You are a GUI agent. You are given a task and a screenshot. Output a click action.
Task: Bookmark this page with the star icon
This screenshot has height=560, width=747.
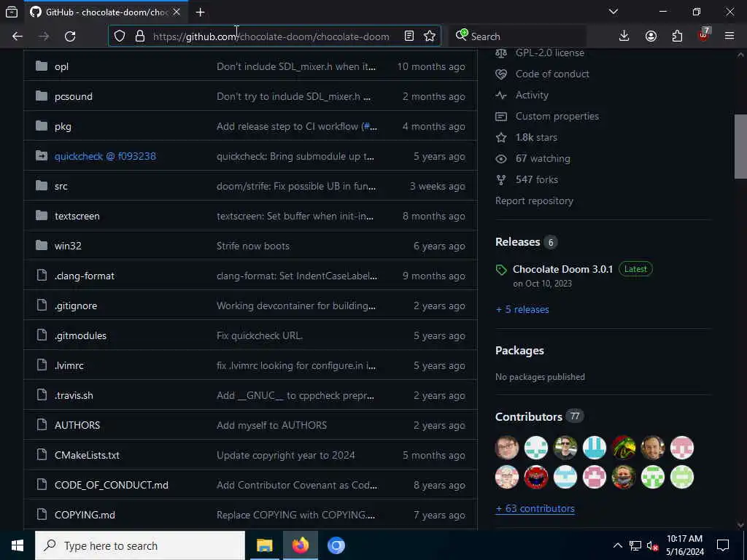[429, 36]
